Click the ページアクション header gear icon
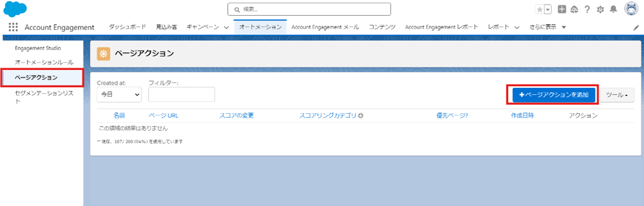The height and width of the screenshot is (206, 644). coord(103,54)
